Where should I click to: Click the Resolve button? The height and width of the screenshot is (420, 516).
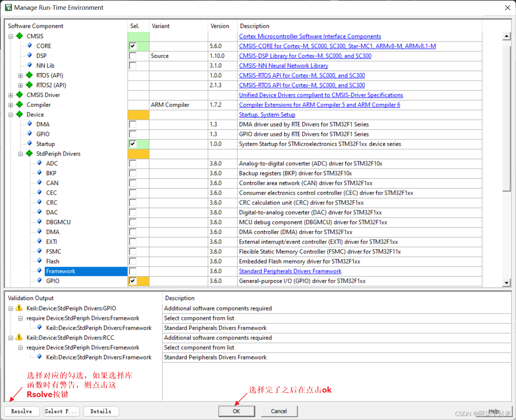[x=22, y=411]
